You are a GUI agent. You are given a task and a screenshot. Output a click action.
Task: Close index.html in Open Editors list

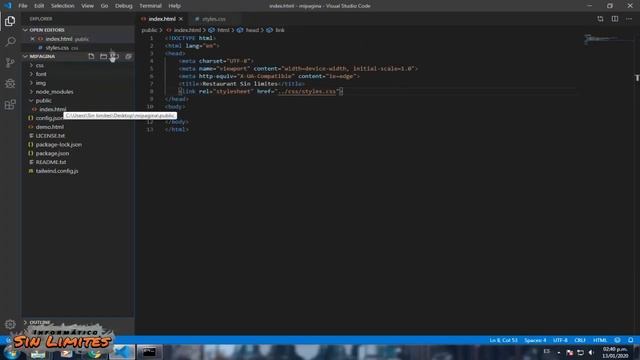(x=33, y=39)
